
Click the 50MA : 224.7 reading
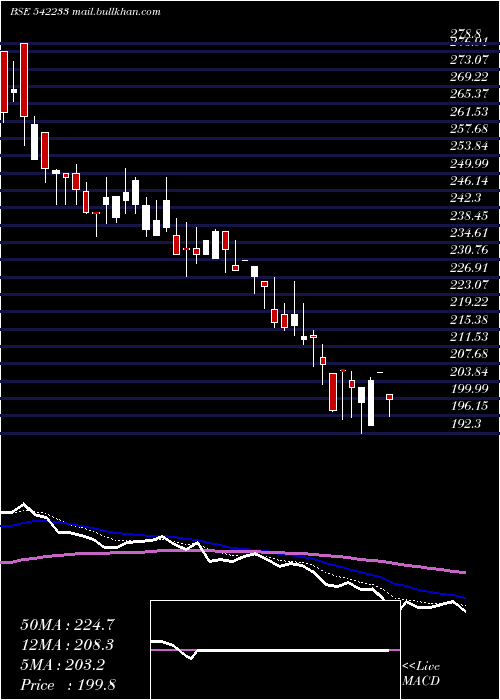pos(67,625)
